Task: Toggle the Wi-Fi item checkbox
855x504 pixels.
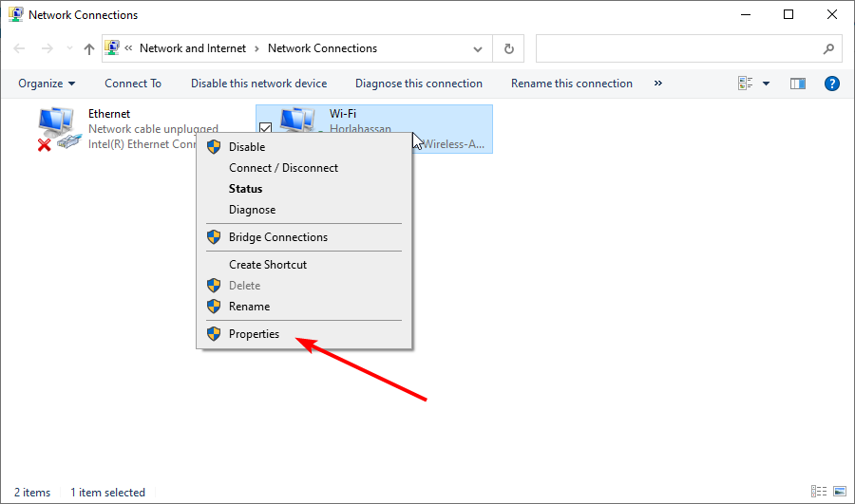Action: tap(266, 128)
